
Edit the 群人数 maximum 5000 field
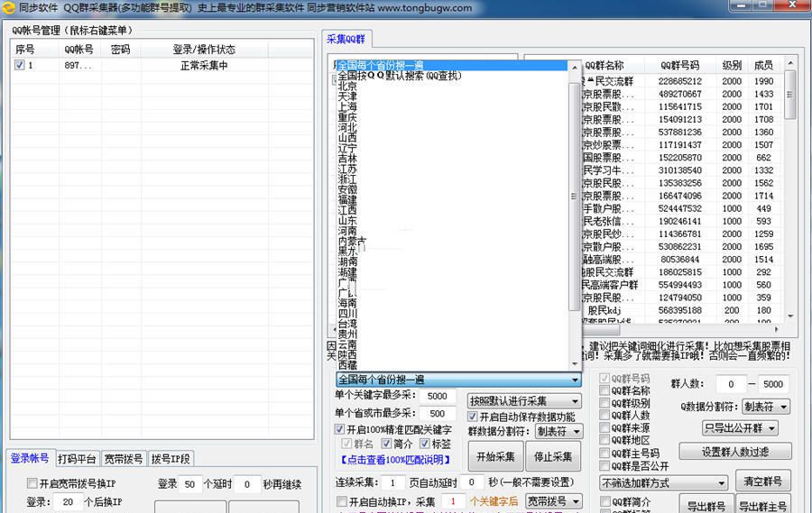[x=773, y=384]
